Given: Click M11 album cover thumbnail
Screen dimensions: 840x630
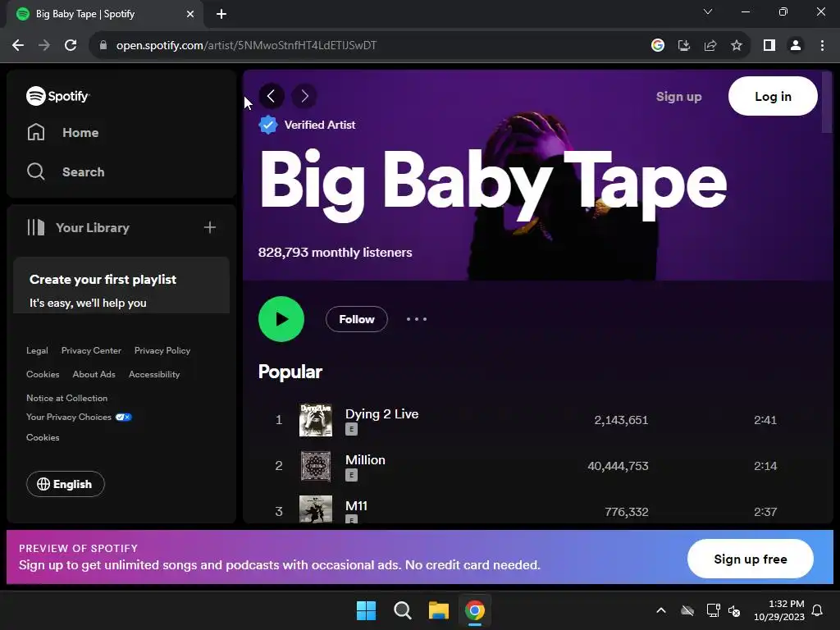Looking at the screenshot, I should (316, 509).
